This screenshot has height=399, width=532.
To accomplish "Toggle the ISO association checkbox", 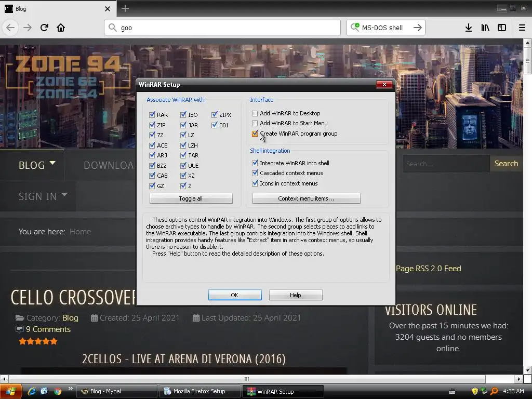I will click(x=183, y=115).
